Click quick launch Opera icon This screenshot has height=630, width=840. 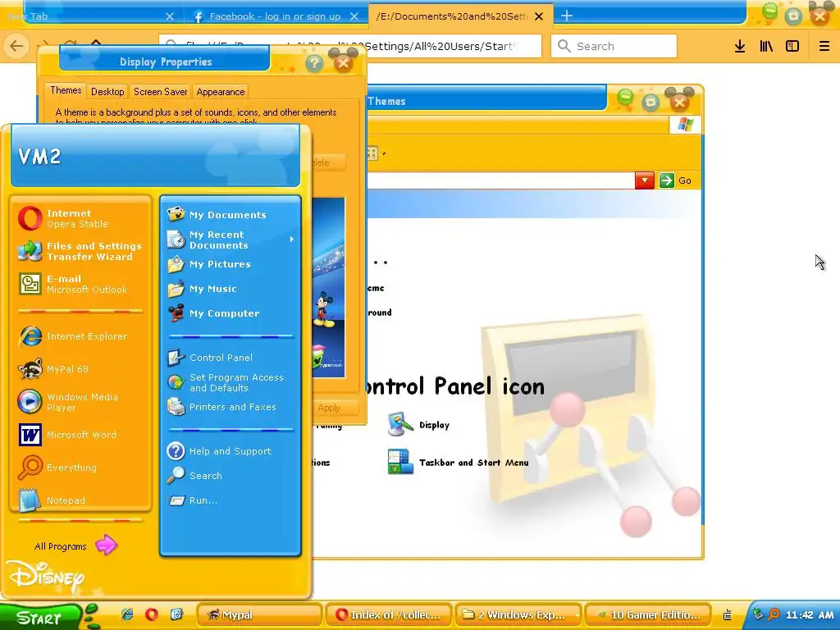pyautogui.click(x=152, y=614)
